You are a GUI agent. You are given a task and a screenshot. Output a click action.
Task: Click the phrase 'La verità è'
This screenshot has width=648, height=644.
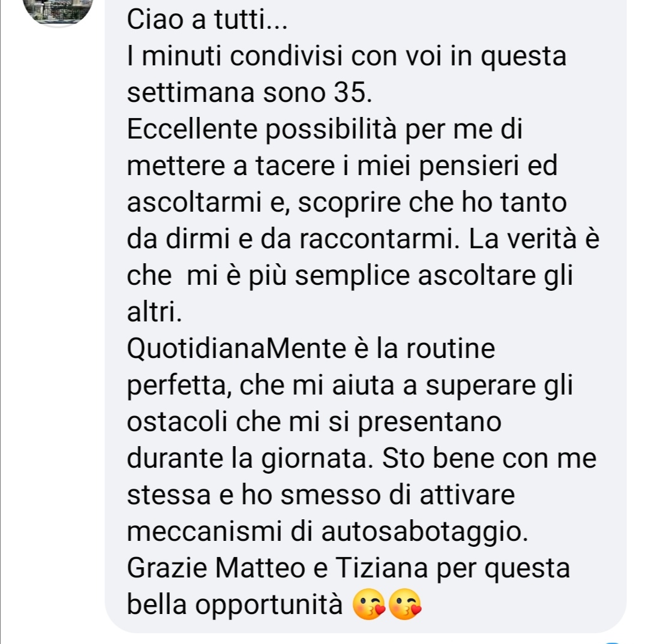click(x=534, y=239)
